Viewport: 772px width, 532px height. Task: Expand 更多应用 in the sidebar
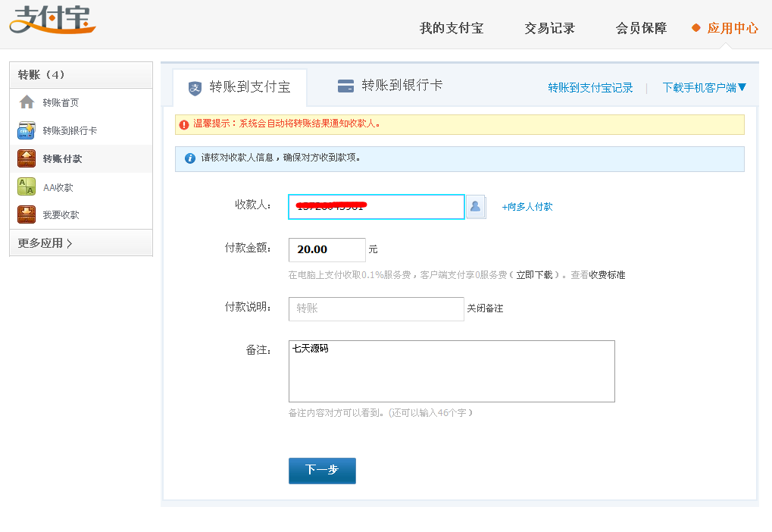pos(45,243)
